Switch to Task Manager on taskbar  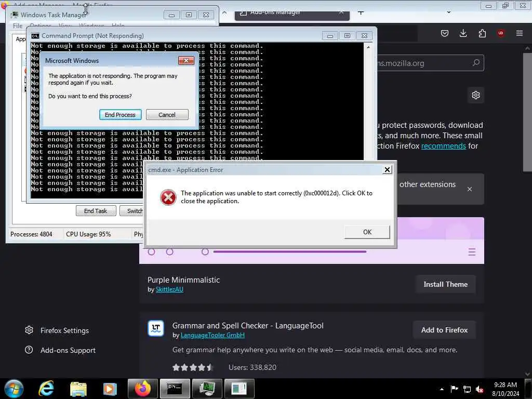coord(207,389)
